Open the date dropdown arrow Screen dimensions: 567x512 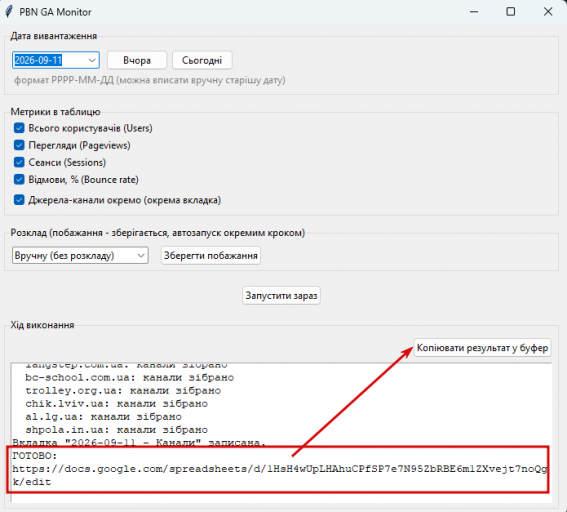92,60
